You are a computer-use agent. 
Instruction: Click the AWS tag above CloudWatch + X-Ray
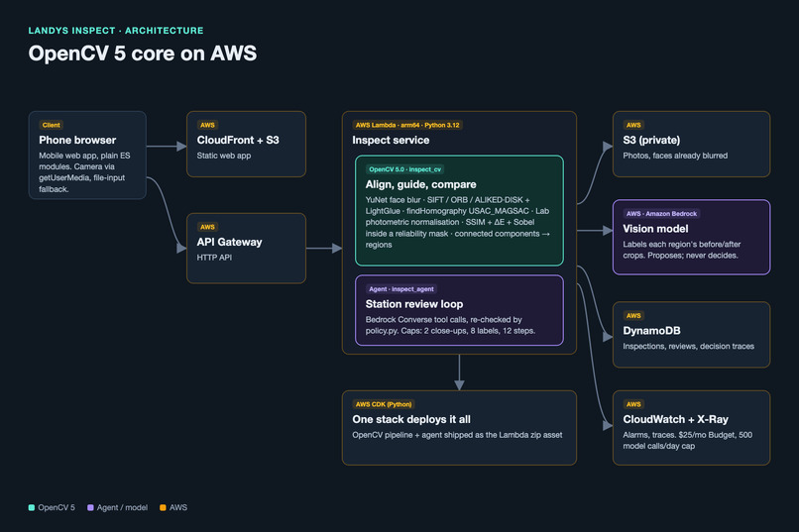tap(633, 405)
